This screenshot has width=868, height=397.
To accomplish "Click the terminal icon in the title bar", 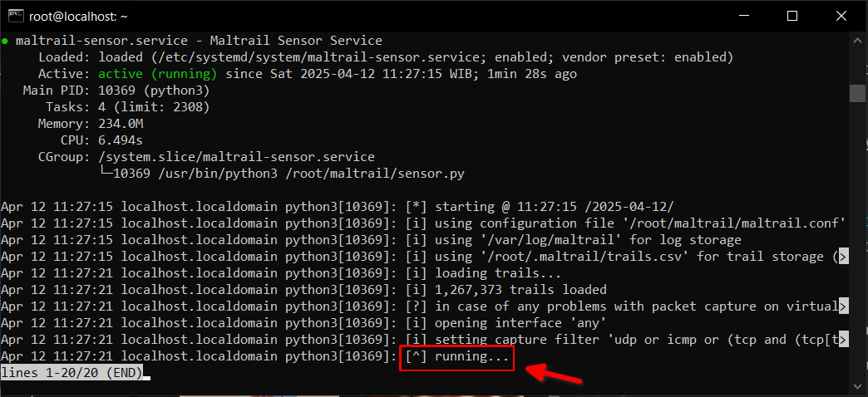I will [x=16, y=16].
